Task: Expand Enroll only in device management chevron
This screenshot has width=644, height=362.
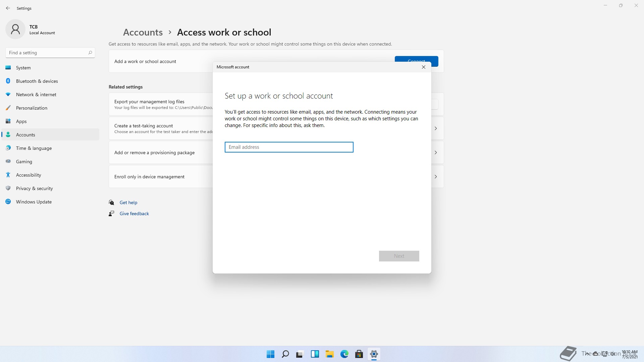Action: [x=436, y=177]
